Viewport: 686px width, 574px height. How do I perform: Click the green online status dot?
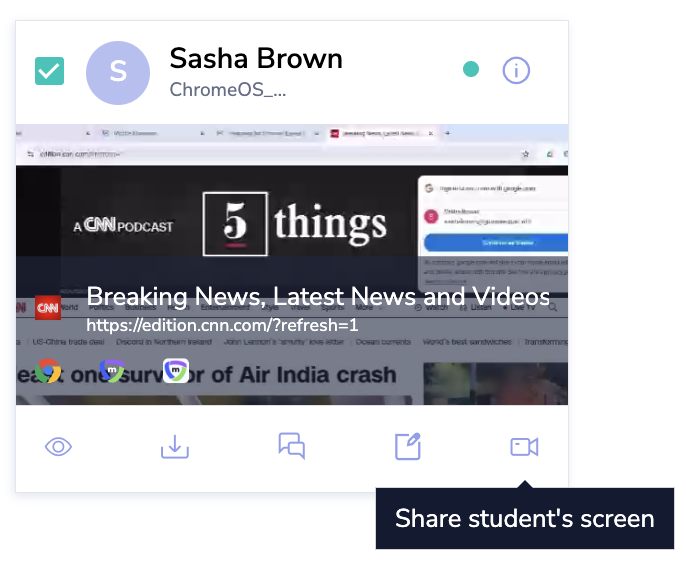[x=470, y=70]
